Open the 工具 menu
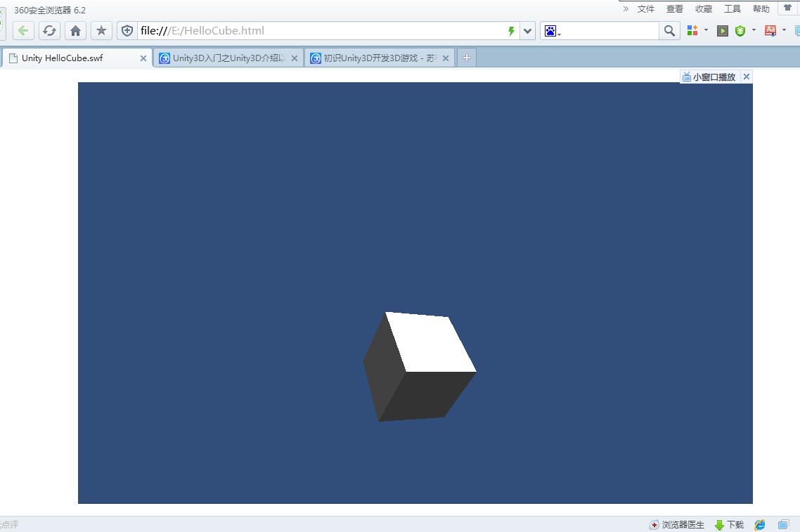Screen dimensions: 800x532 [732, 8]
